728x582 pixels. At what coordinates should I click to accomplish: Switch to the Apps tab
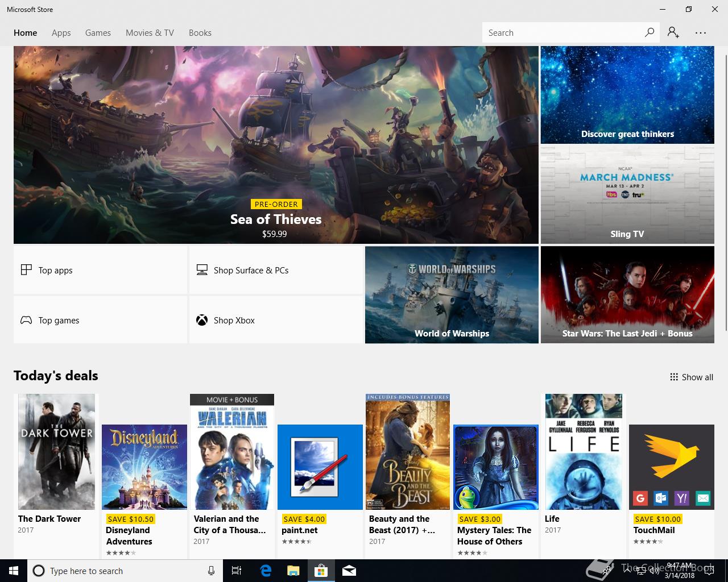point(61,32)
